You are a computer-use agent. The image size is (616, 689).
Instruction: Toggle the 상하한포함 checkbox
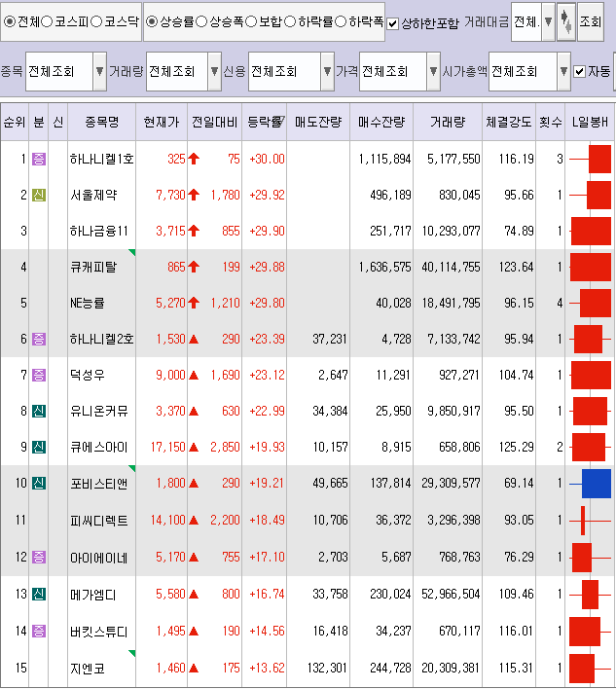[x=393, y=23]
